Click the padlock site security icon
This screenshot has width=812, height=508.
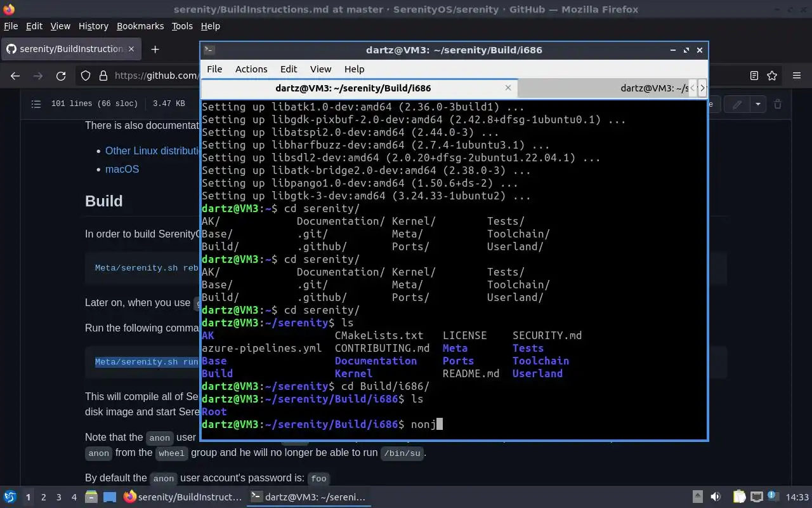(103, 76)
